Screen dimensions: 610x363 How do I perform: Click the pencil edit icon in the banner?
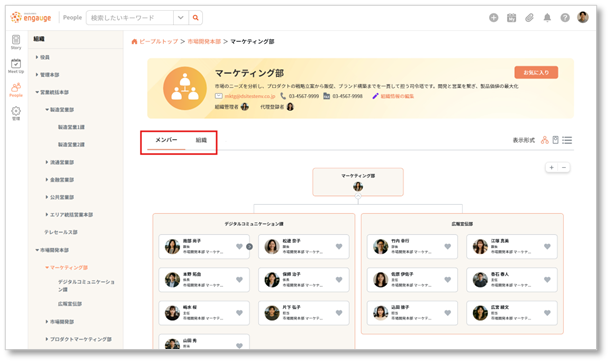click(x=375, y=96)
